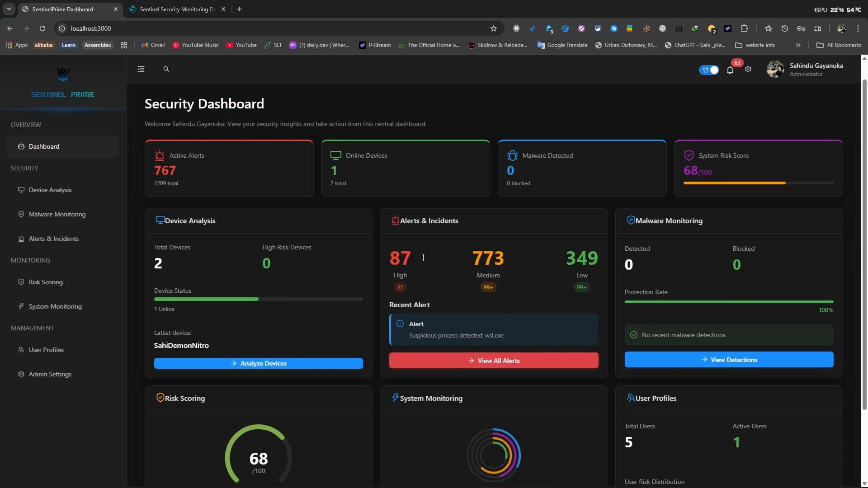Expand the tab search dropdown arrow
868x488 pixels.
9,9
